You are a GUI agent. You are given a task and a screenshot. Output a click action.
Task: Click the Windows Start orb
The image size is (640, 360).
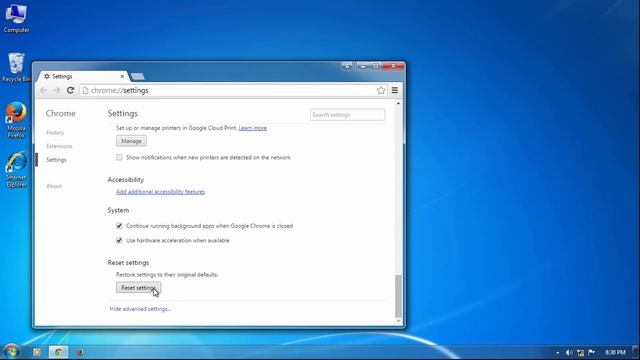[11, 351]
